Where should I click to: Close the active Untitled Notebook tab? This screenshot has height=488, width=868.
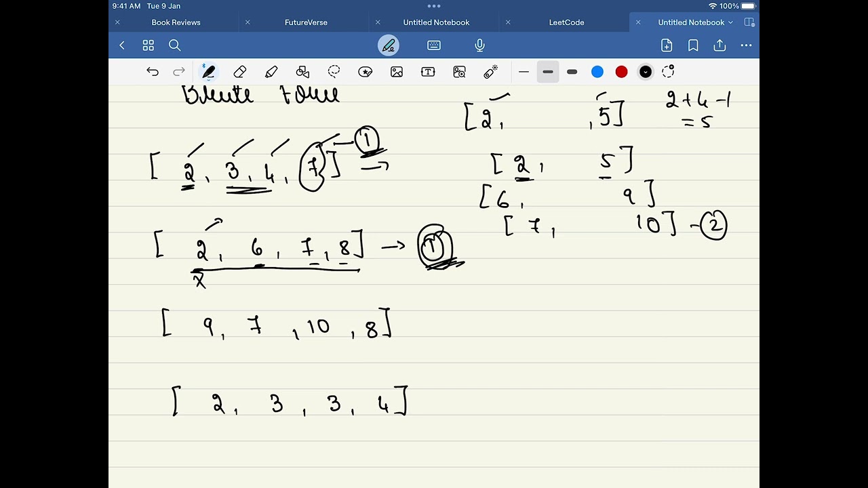pos(638,22)
